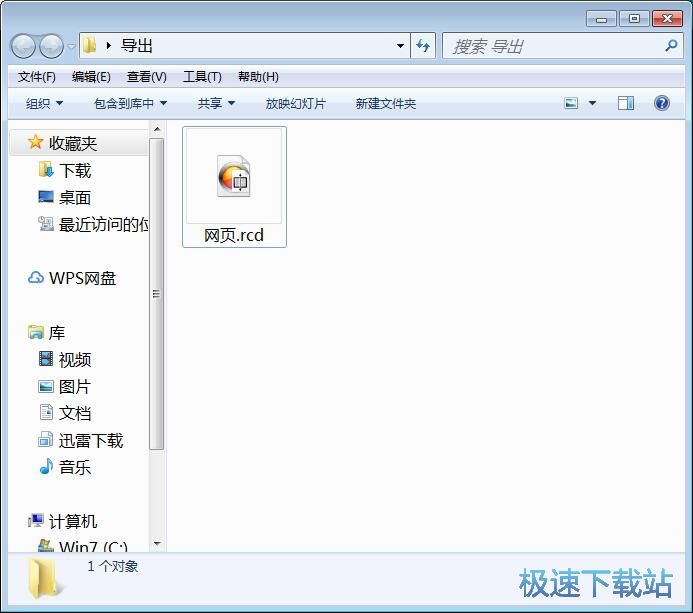Open the 包含到库中 dropdown
693x613 pixels.
[130, 103]
